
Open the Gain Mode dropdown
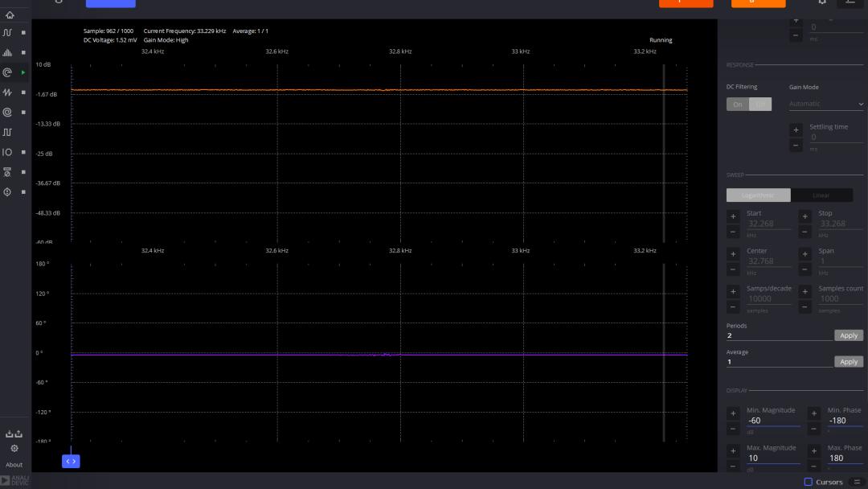tap(825, 104)
